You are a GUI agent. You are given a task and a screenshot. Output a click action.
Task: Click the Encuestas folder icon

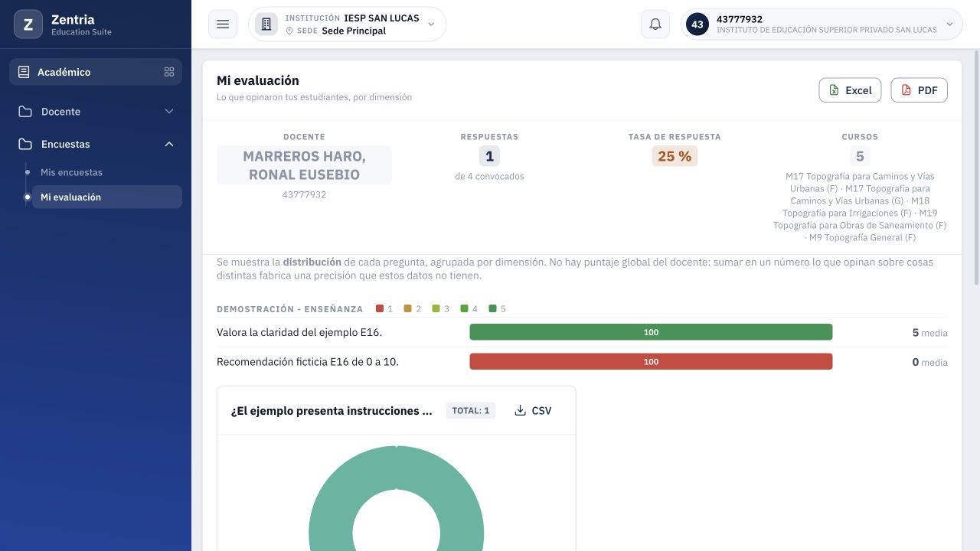pos(25,144)
